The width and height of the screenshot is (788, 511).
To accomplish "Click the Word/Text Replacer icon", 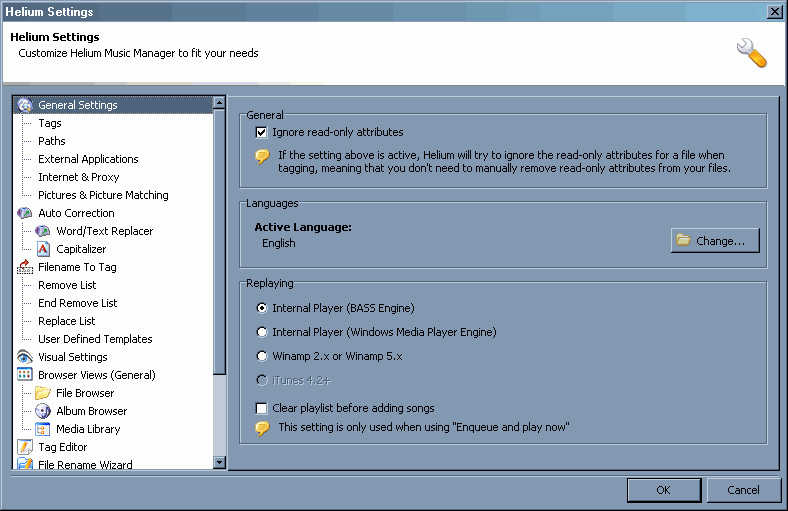I will (x=43, y=231).
